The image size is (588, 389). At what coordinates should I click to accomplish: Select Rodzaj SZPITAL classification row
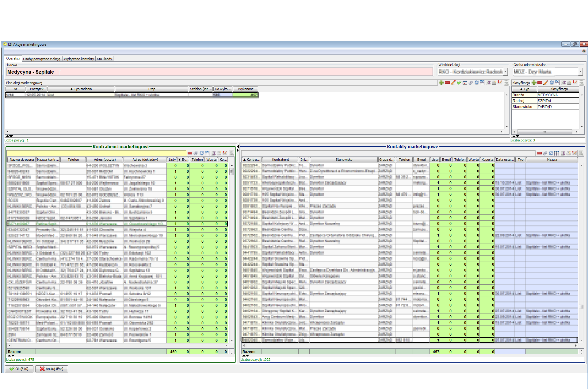(x=545, y=101)
